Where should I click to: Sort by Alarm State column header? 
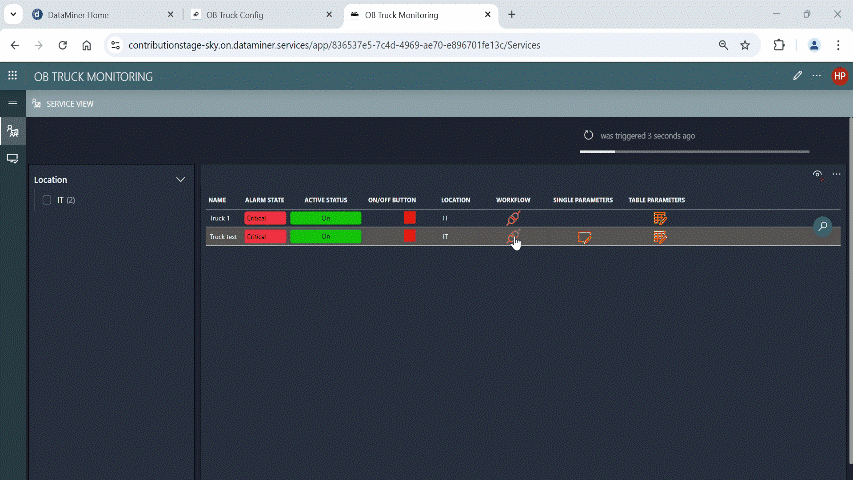(264, 200)
